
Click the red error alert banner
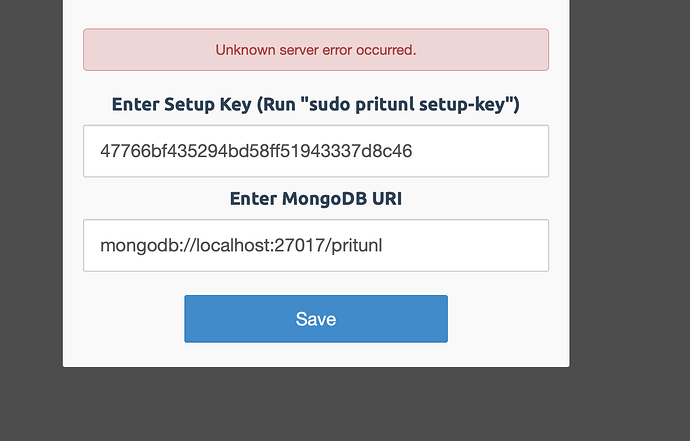316,50
